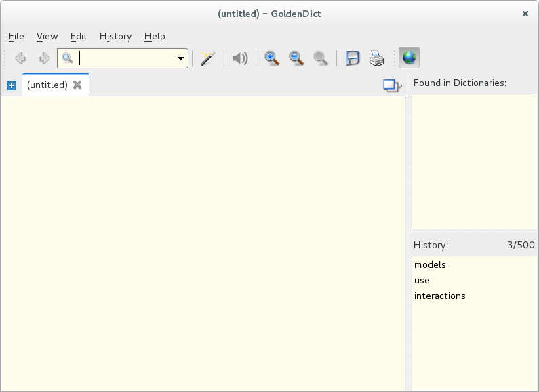This screenshot has width=539, height=392.
Task: Open the tab list dropdown button
Action: (x=393, y=85)
